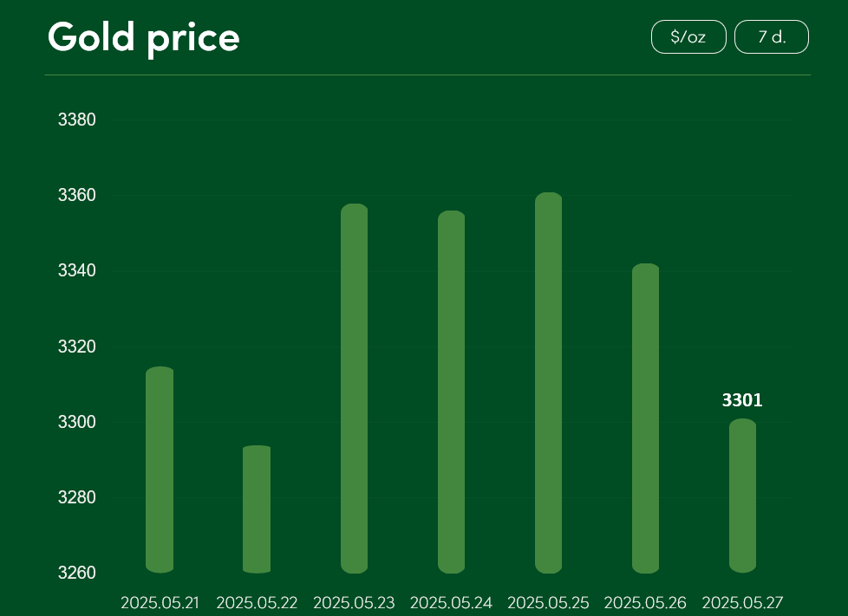Screen dimensions: 848x616
Task: Select the $/oz unit button
Action: [x=688, y=36]
